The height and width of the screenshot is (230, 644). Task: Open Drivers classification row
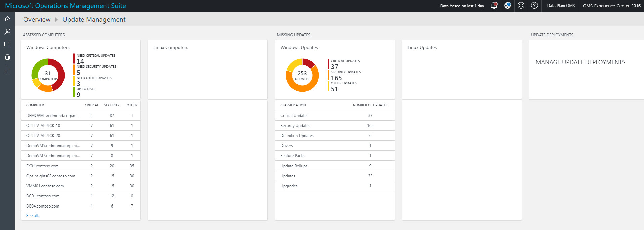[x=335, y=146]
